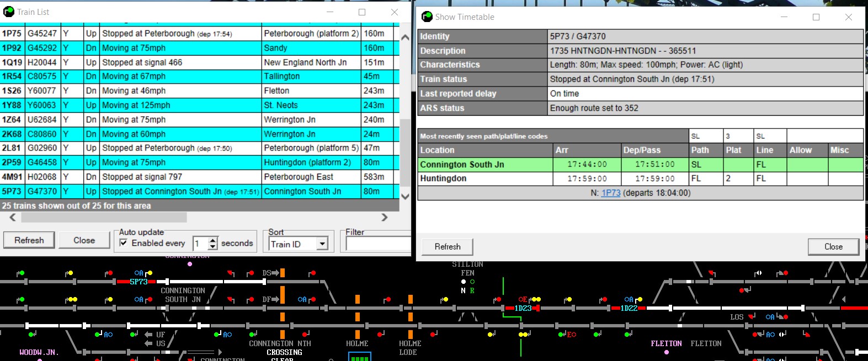Screen dimensions: 868x361
Task: Minimize the Train List window
Action: [x=330, y=12]
